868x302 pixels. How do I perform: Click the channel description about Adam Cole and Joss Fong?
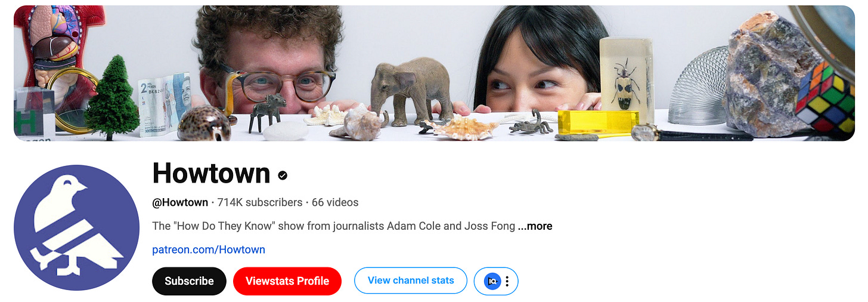pos(334,226)
